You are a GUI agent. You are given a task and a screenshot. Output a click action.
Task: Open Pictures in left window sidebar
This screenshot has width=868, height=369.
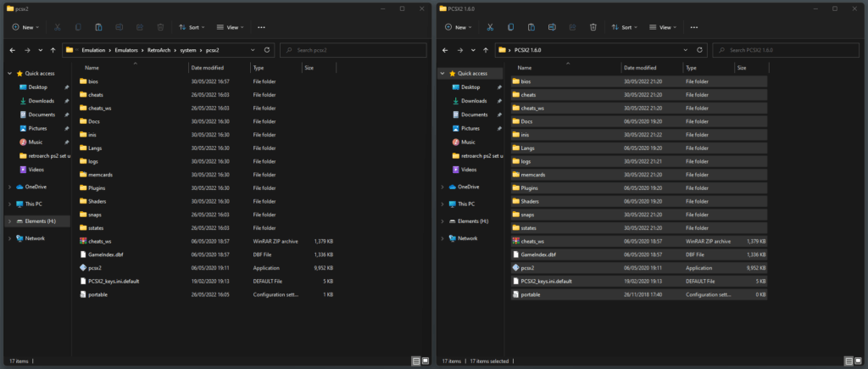tap(37, 128)
